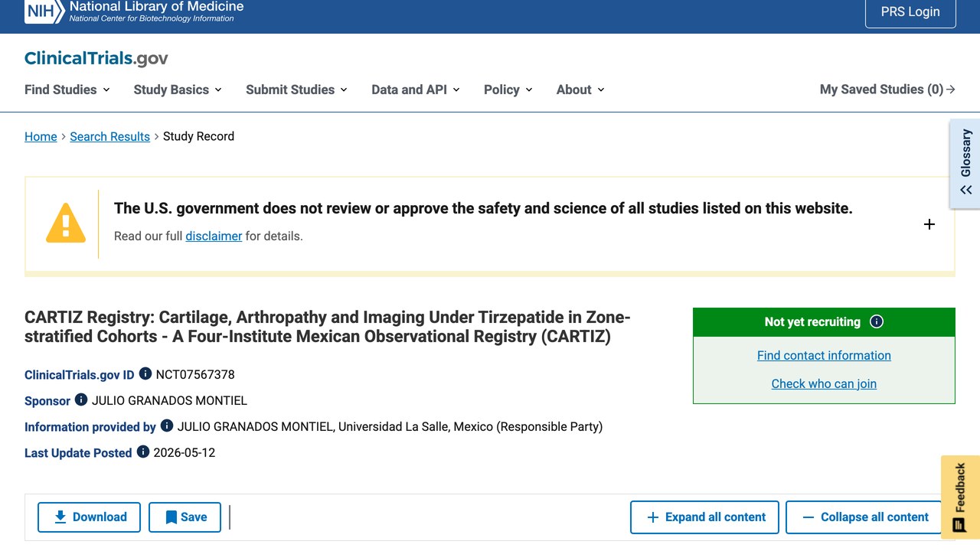Open the disclaimer link
Viewport: 980px width, 551px height.
click(x=214, y=236)
